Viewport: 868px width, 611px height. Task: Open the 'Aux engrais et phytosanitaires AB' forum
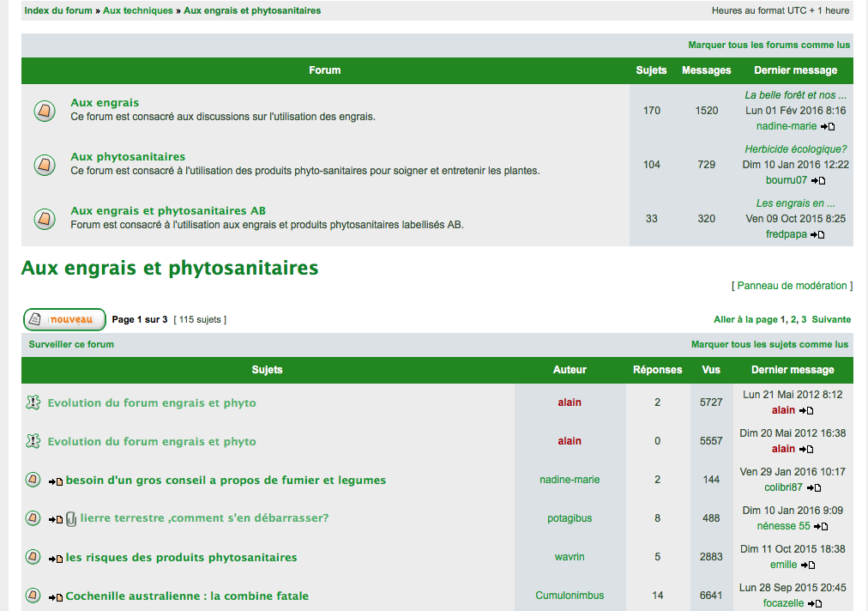pyautogui.click(x=168, y=210)
